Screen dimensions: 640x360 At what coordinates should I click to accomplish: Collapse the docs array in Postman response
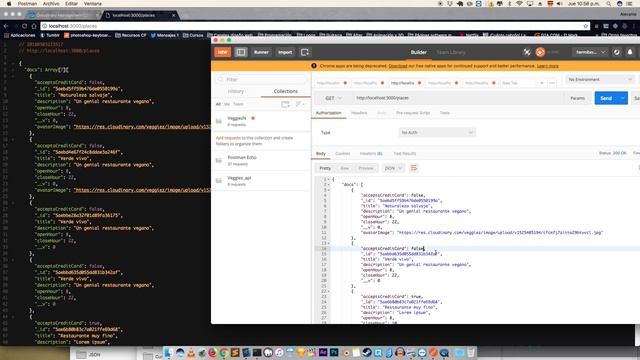[x=329, y=184]
